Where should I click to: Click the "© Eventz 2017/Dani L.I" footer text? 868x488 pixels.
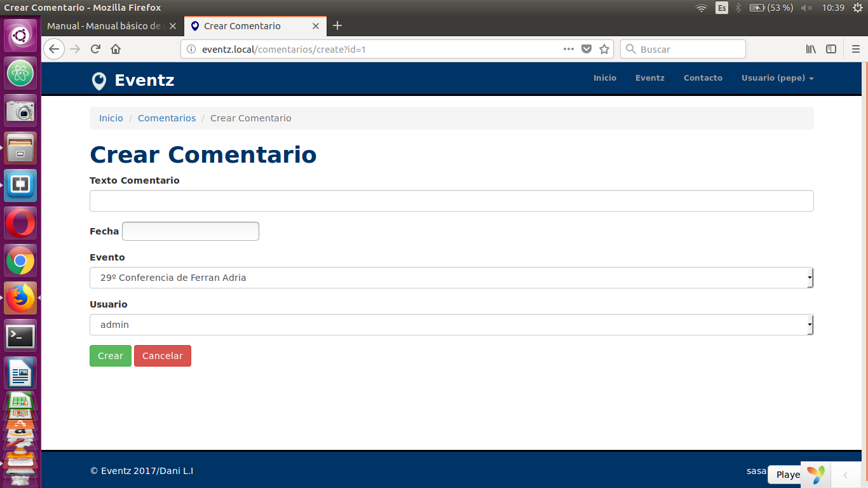(x=142, y=471)
